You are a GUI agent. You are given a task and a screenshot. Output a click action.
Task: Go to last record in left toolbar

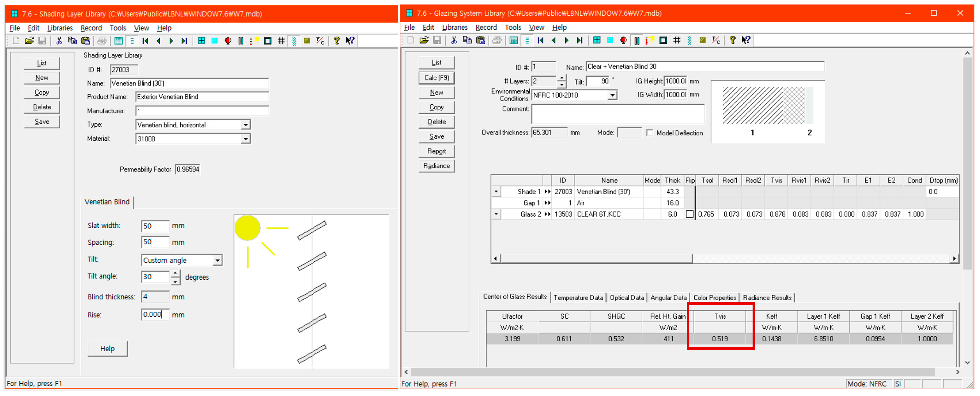(184, 41)
